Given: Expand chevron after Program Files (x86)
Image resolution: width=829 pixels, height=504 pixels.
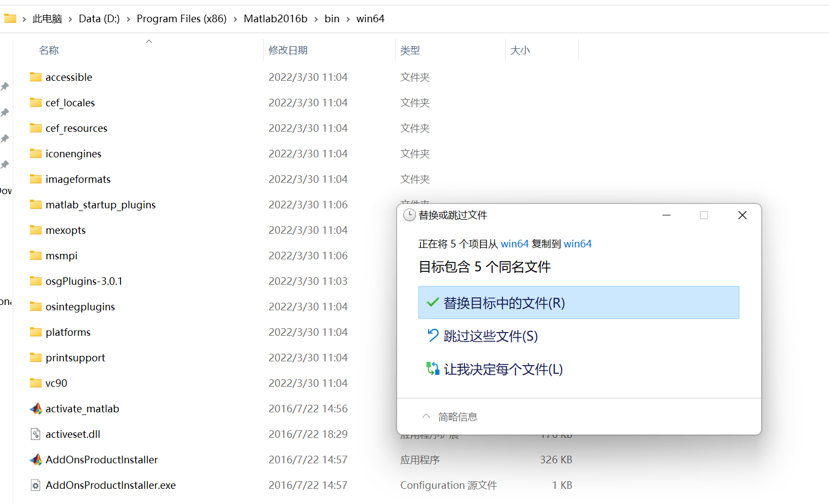Looking at the screenshot, I should click(235, 19).
